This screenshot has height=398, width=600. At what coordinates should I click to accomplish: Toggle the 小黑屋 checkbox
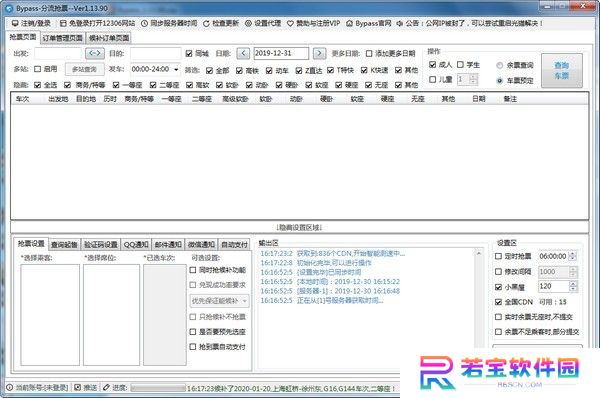[x=498, y=287]
